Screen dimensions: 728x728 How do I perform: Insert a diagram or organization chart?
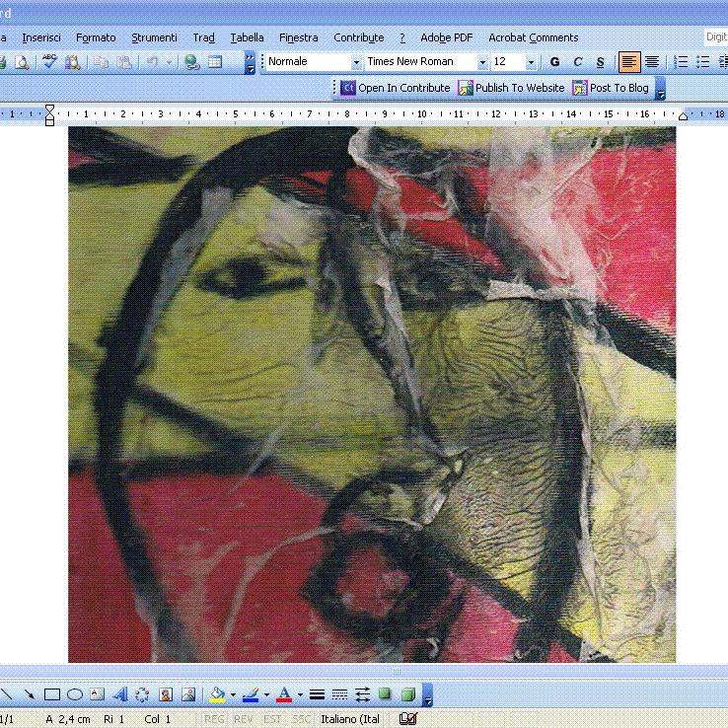click(x=142, y=694)
